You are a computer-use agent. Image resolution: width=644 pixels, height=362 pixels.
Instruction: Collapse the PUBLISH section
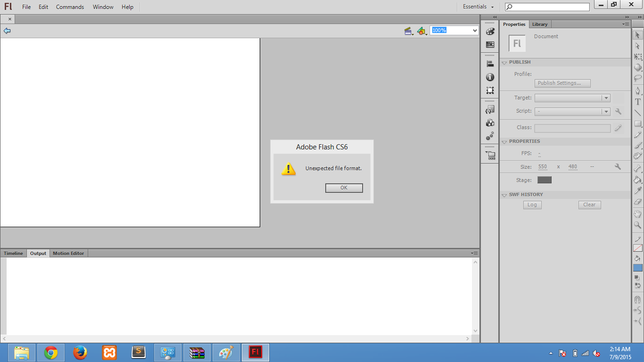pyautogui.click(x=504, y=62)
